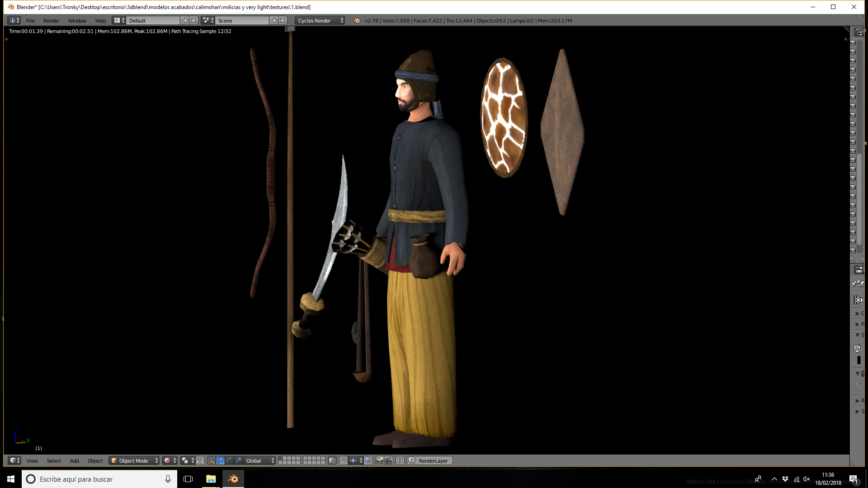The height and width of the screenshot is (488, 868).
Task: Click the pause preview render button
Action: [400, 460]
